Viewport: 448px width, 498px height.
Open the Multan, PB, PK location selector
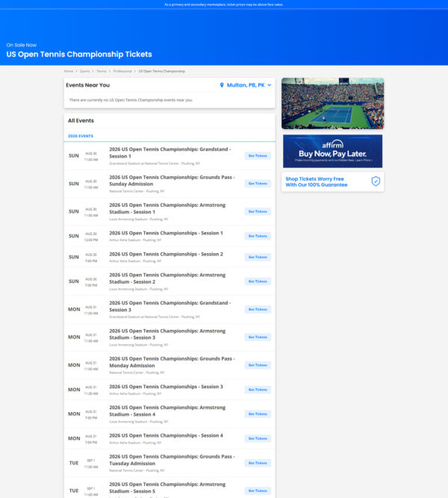(x=246, y=85)
